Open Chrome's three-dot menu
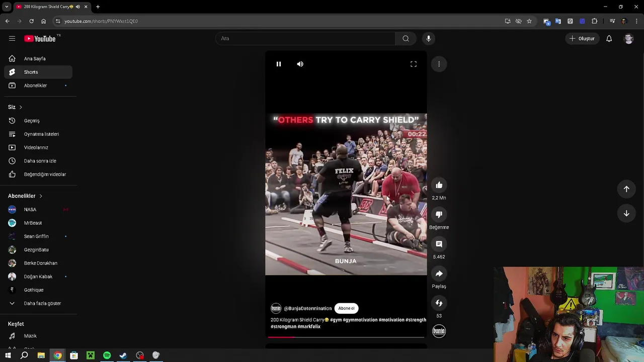 pos(637,21)
